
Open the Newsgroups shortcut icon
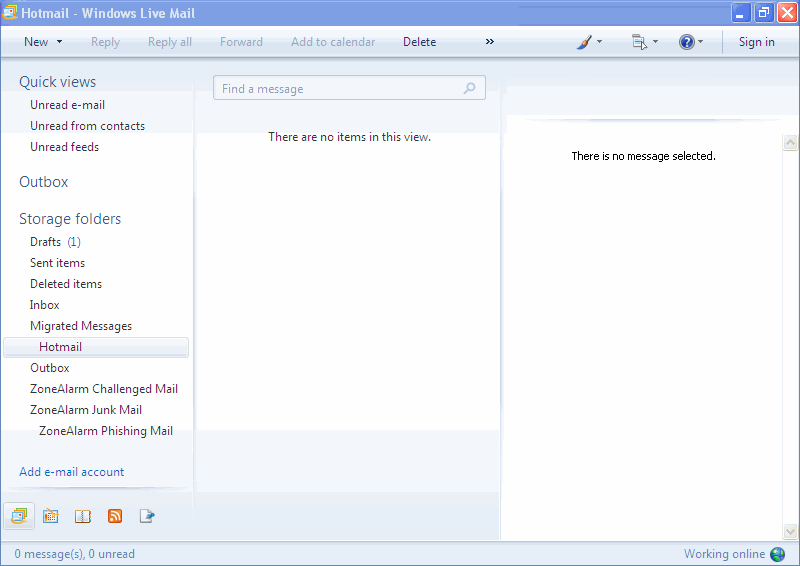pyautogui.click(x=147, y=516)
